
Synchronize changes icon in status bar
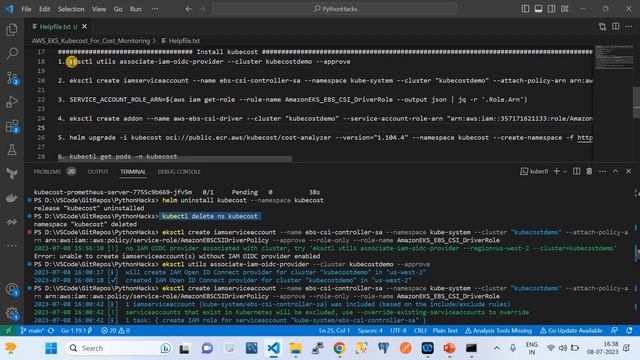point(51,331)
